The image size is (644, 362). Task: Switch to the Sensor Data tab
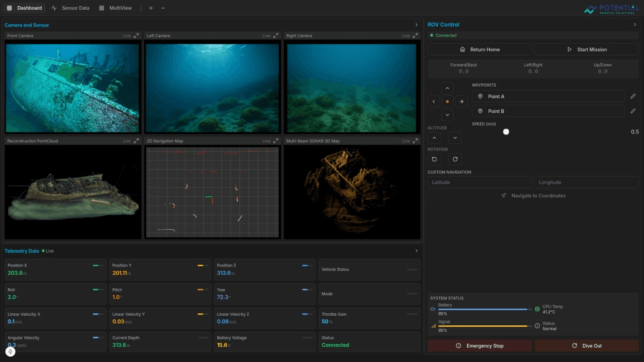click(71, 8)
